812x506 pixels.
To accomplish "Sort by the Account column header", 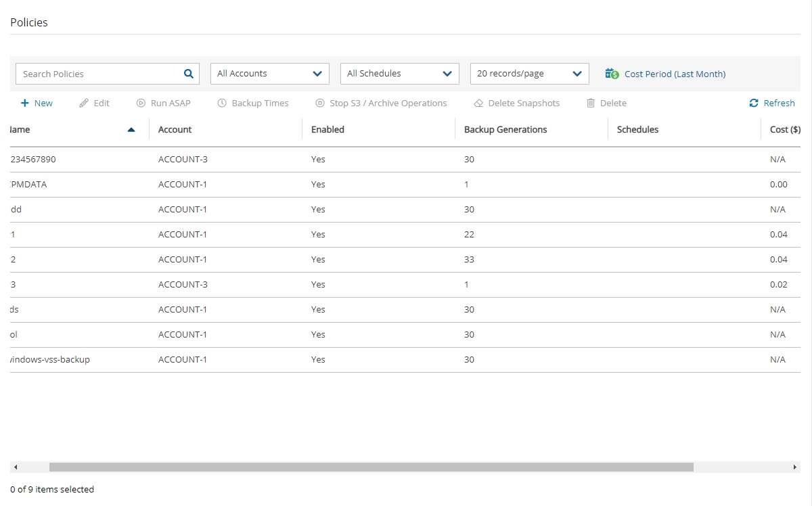I will pyautogui.click(x=175, y=130).
